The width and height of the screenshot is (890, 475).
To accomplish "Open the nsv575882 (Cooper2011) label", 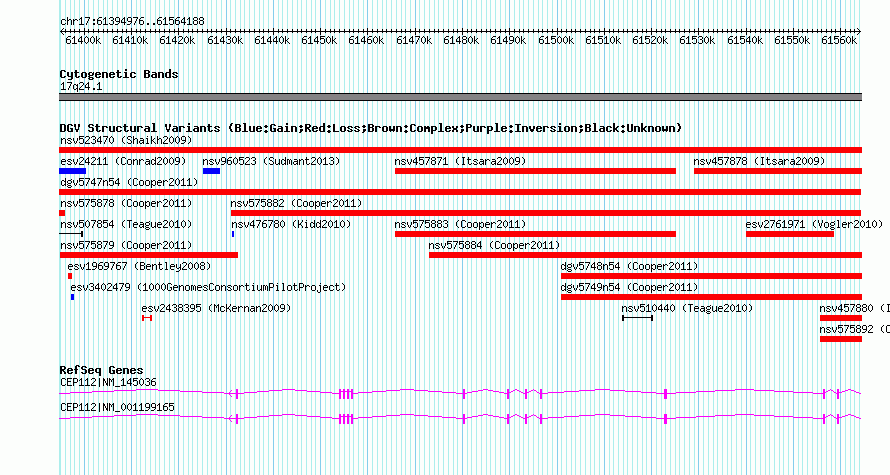I will pos(296,203).
